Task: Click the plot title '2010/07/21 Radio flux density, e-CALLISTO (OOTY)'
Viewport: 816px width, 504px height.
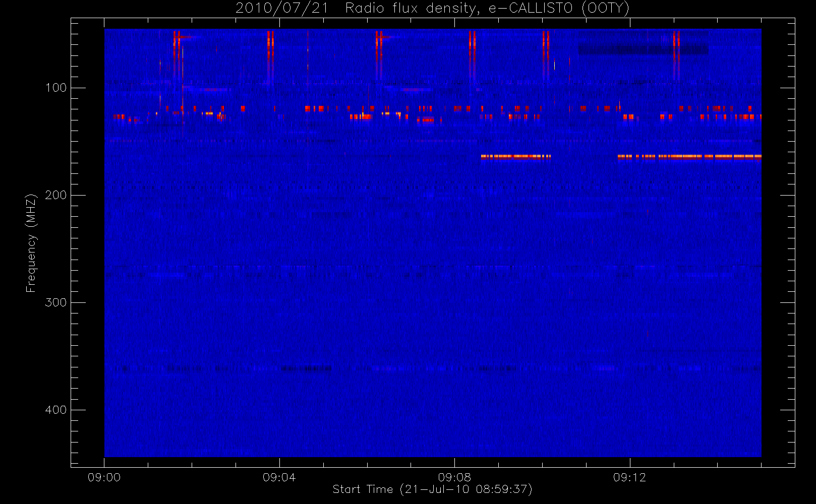Action: (x=433, y=9)
